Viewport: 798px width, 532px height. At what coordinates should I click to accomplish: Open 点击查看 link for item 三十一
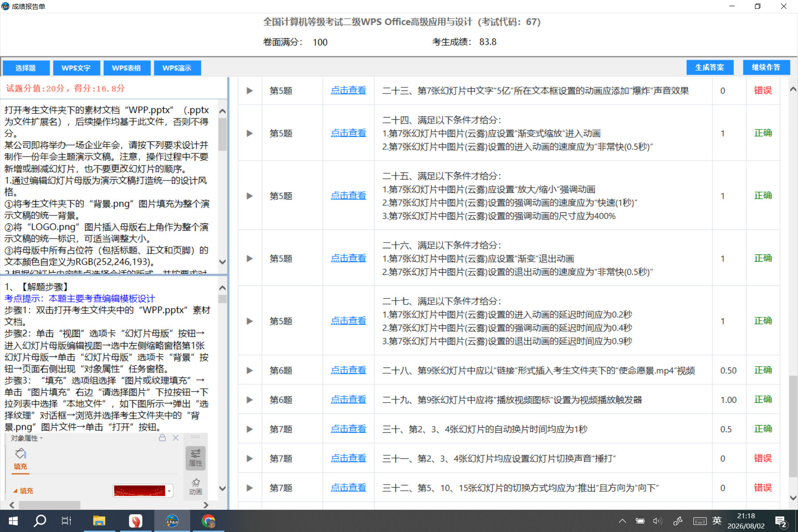pos(348,458)
